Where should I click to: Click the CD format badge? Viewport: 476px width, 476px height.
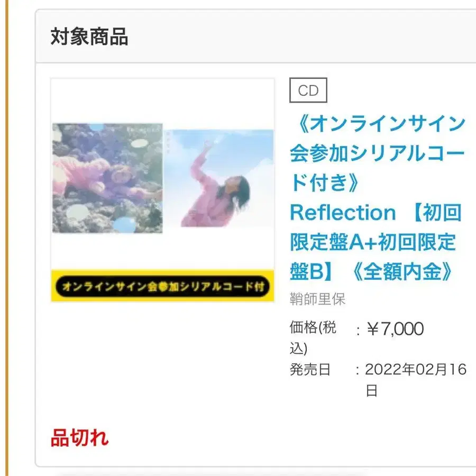(x=308, y=90)
